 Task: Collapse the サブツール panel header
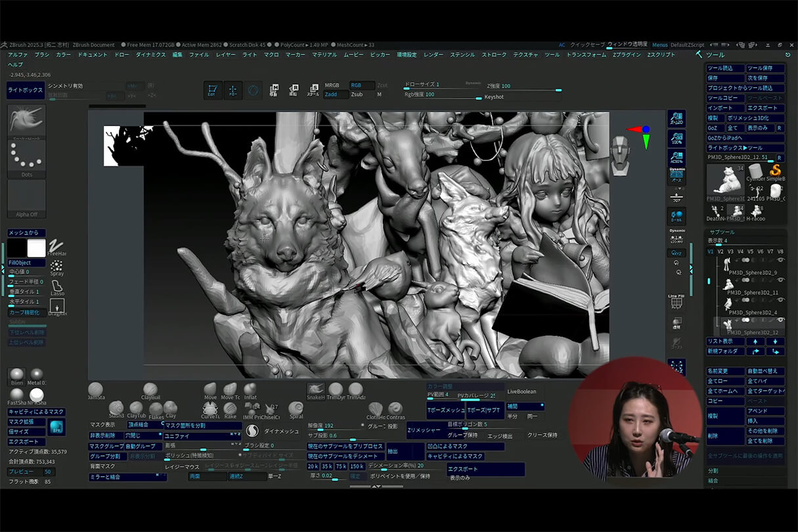coord(724,232)
